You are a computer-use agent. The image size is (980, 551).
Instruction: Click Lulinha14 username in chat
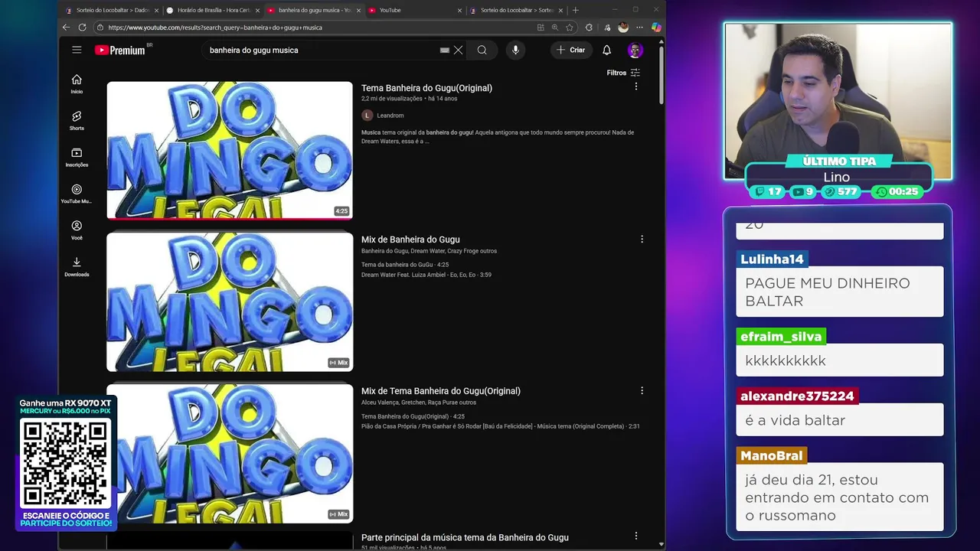(x=772, y=259)
